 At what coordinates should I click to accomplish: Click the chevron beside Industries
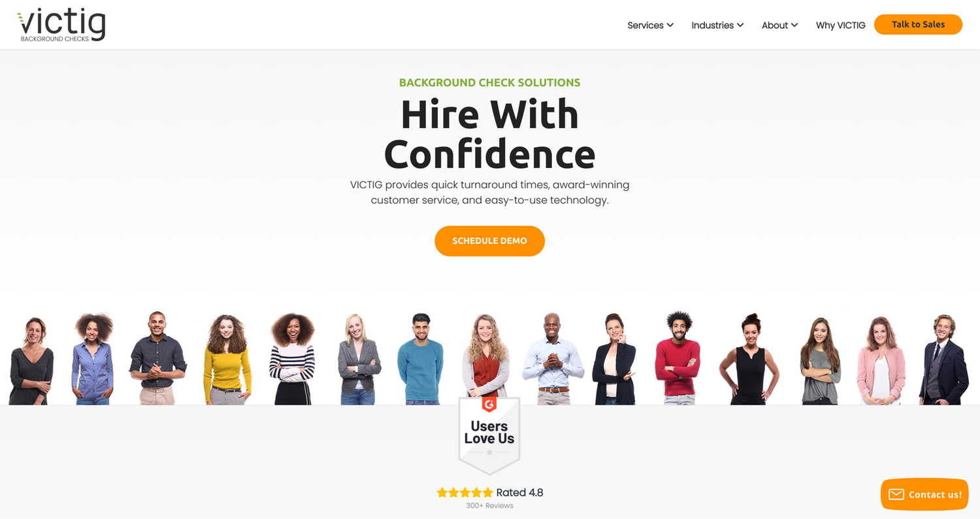point(740,25)
